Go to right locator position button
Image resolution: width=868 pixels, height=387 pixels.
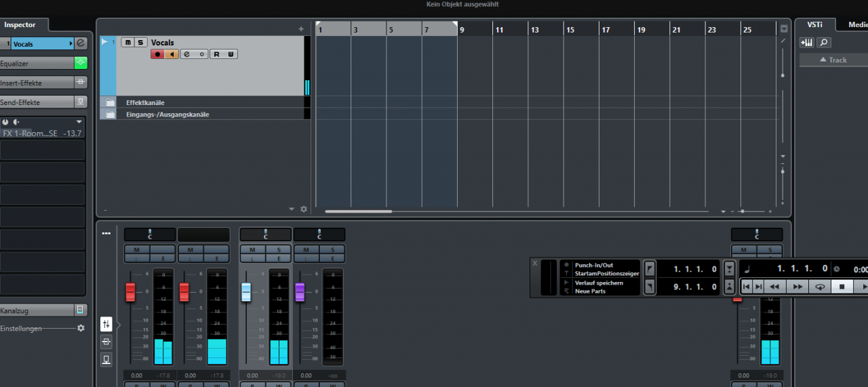click(x=650, y=287)
